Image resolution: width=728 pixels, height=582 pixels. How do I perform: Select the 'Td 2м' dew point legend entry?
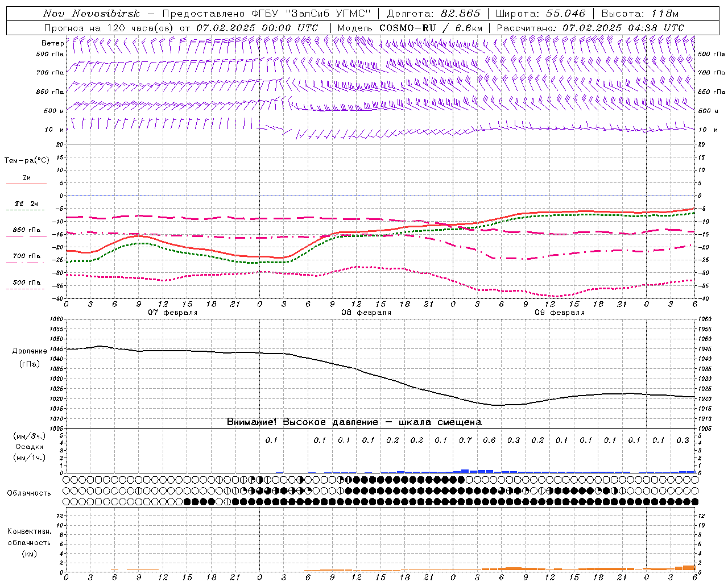(26, 203)
